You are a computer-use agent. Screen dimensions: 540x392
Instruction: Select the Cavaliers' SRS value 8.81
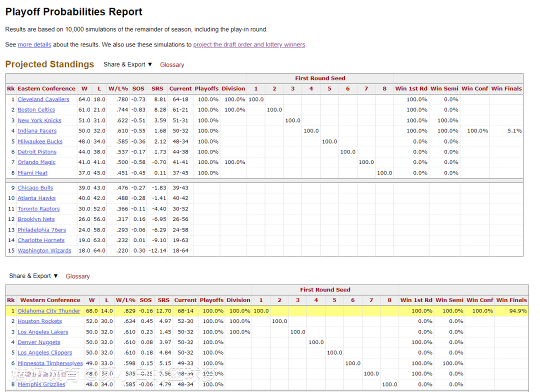[x=160, y=99]
